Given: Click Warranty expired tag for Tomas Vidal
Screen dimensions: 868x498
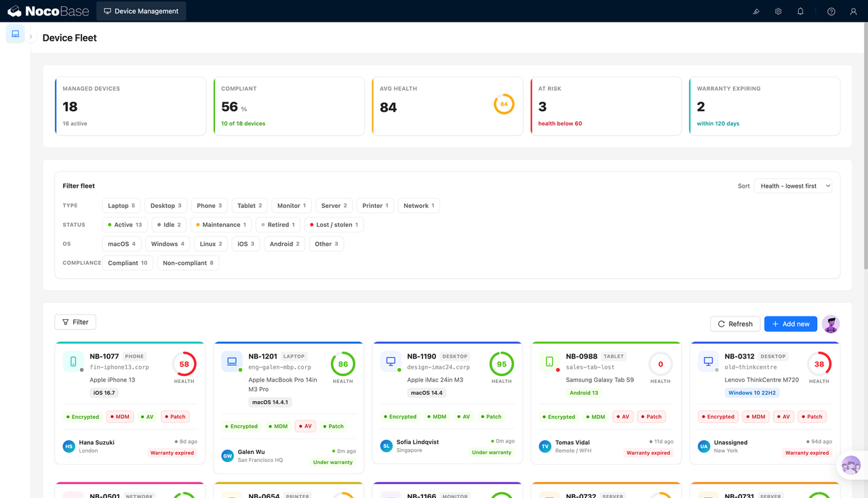Looking at the screenshot, I should [x=648, y=453].
